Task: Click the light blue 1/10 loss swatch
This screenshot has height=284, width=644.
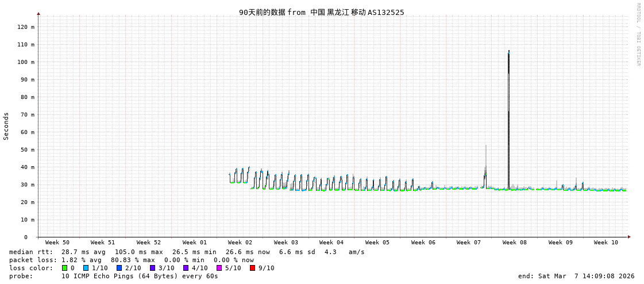Action: pyautogui.click(x=86, y=268)
